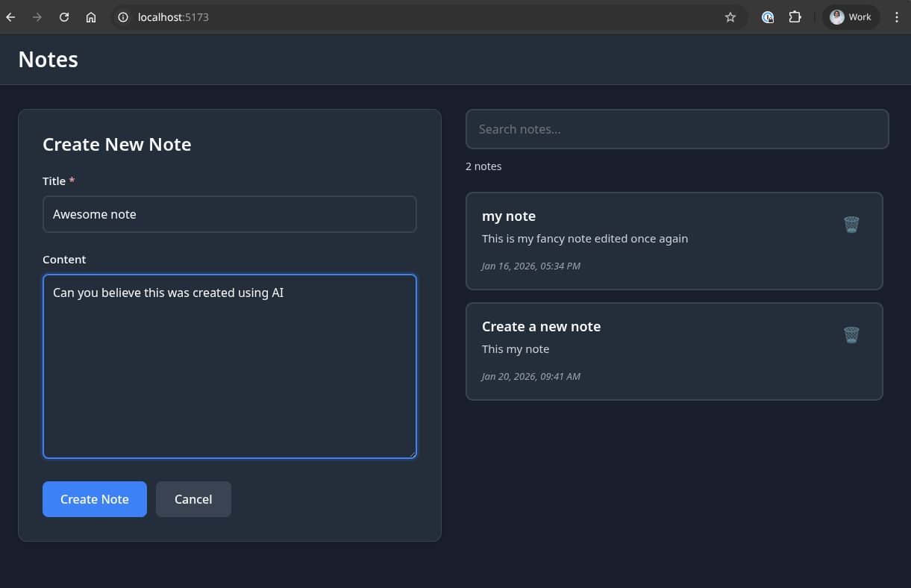This screenshot has width=911, height=588.
Task: Open the Work profile avatar
Action: [851, 16]
